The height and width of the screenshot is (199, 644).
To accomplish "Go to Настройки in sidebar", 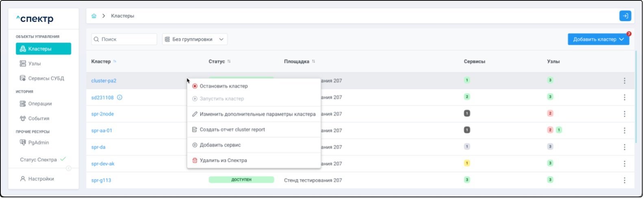I will [x=41, y=179].
